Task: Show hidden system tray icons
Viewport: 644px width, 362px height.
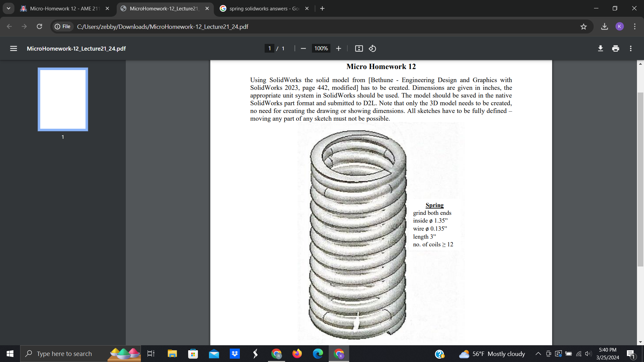Action: coord(538,354)
